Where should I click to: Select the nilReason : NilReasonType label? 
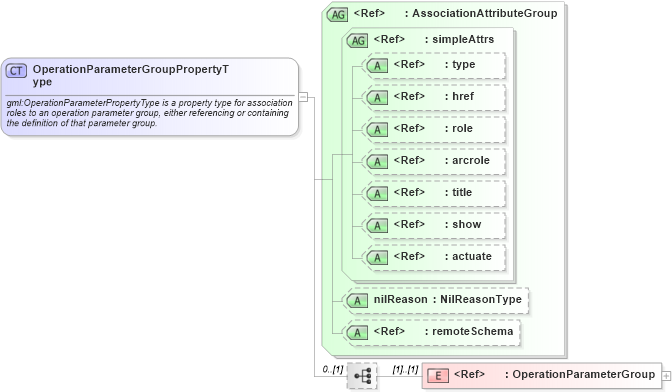447,299
